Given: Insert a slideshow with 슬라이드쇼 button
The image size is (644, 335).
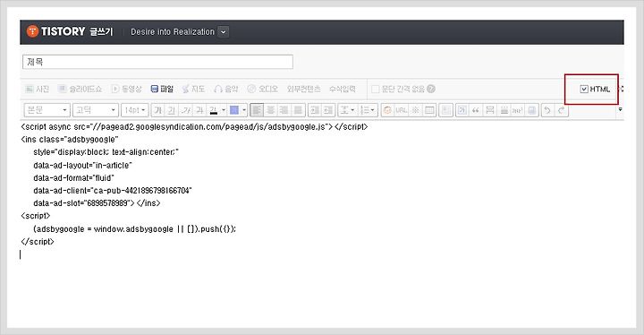Looking at the screenshot, I should tap(80, 89).
